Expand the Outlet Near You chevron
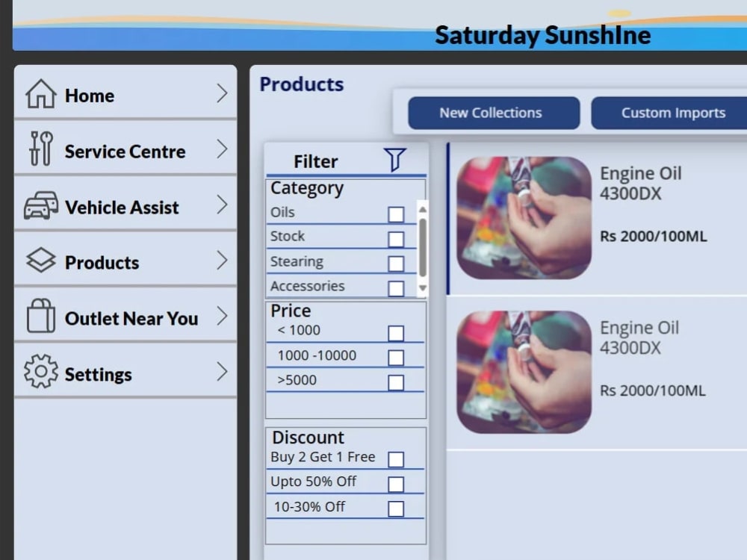 click(222, 316)
